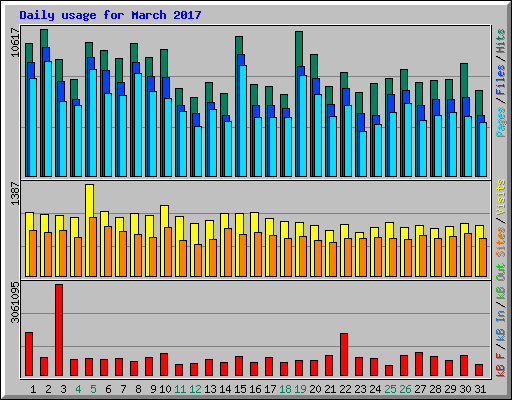Click the 1387 axis value label
This screenshot has height=400, width=512.
point(15,193)
